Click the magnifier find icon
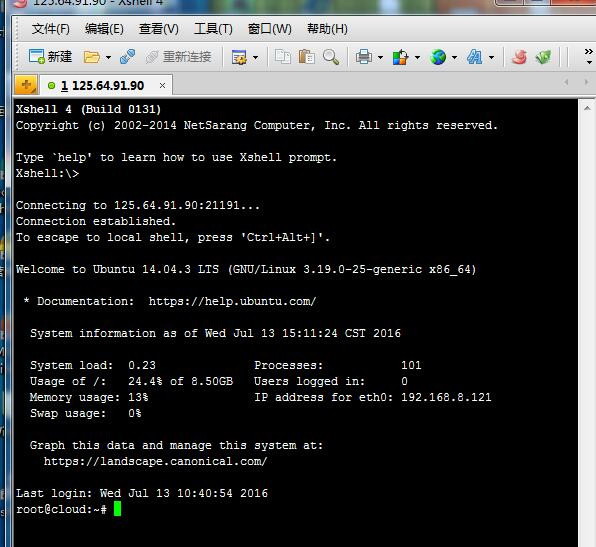 click(x=331, y=57)
